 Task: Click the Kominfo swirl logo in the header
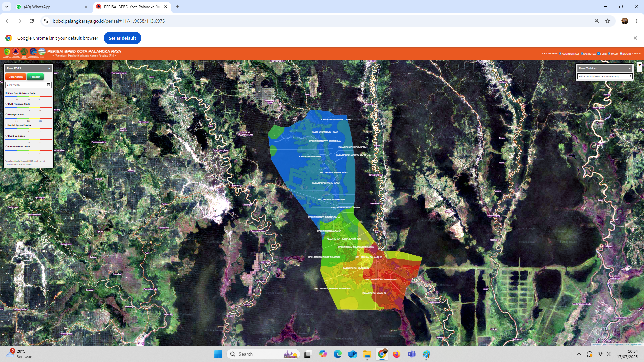point(33,52)
